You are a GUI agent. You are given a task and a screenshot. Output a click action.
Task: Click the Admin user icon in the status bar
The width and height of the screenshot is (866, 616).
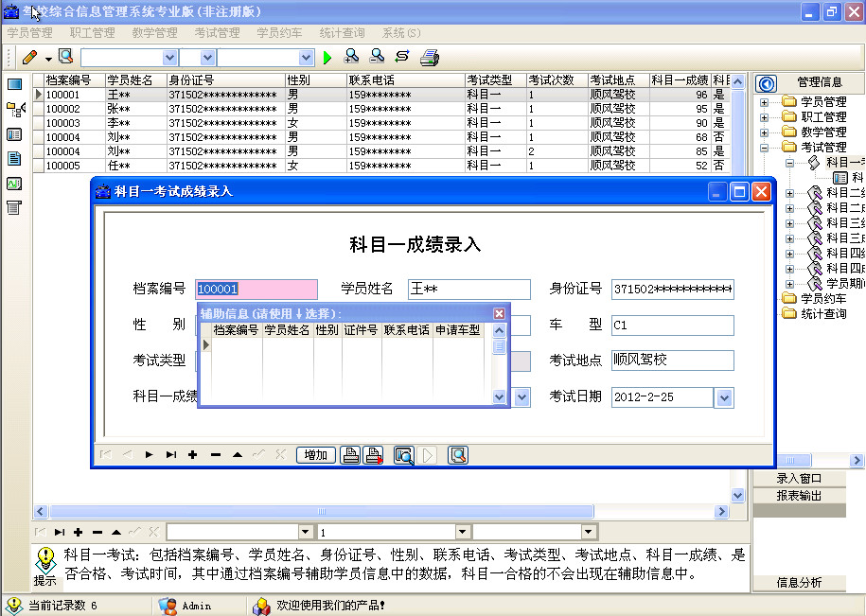[168, 606]
